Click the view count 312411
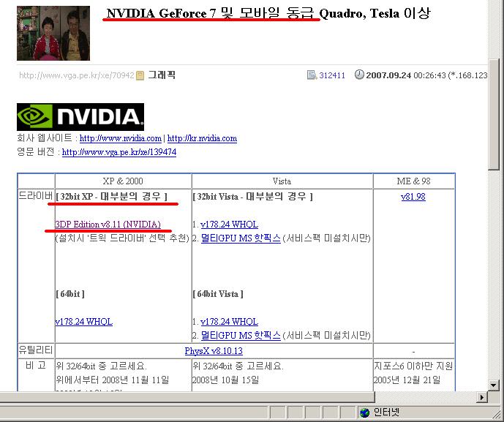This screenshot has width=504, height=422. (332, 75)
